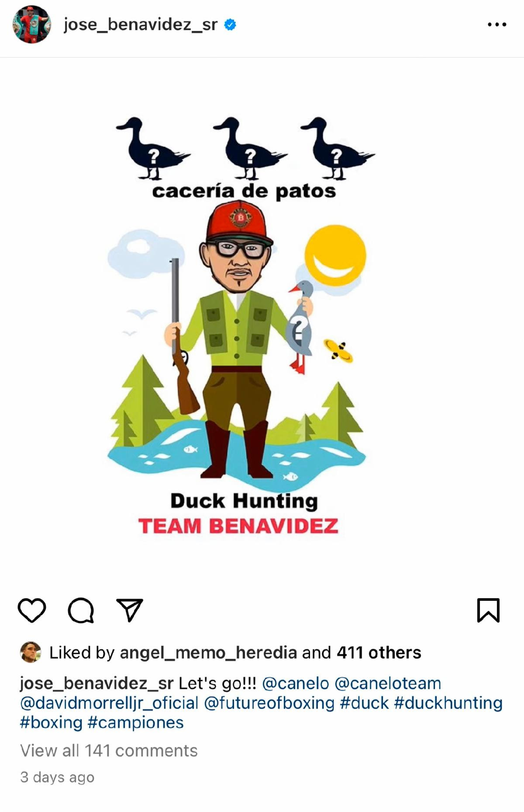View the 411 others likes list
The image size is (524, 812).
point(379,653)
